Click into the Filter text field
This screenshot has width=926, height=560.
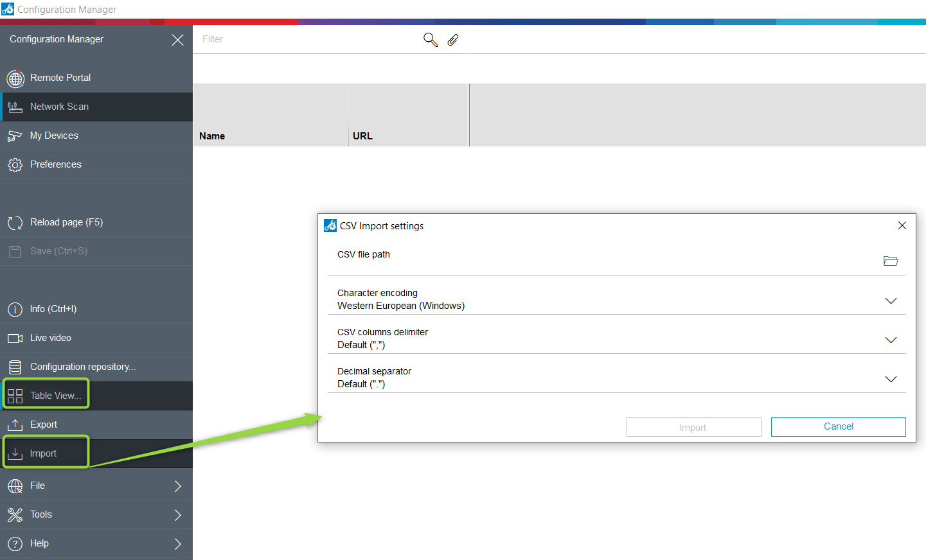point(308,39)
